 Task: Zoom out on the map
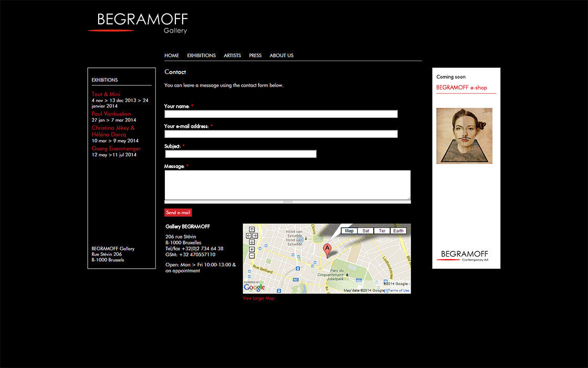pyautogui.click(x=251, y=255)
